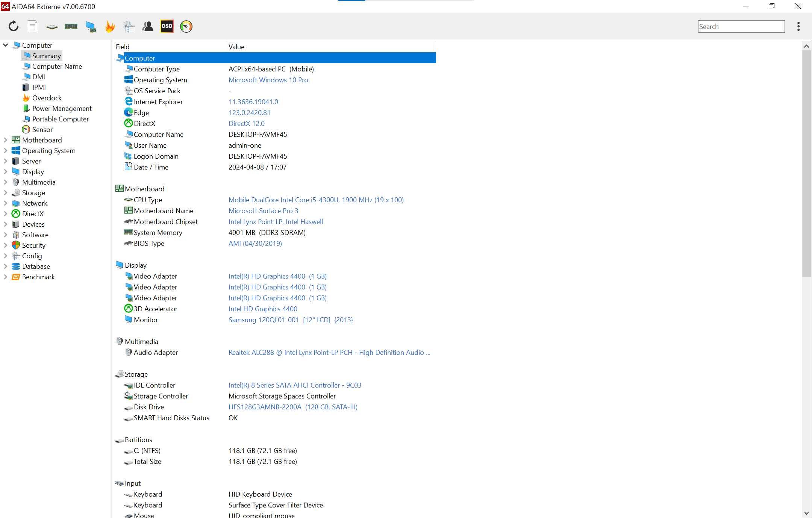
Task: Click the Refresh/Update icon in toolbar
Action: (x=12, y=26)
